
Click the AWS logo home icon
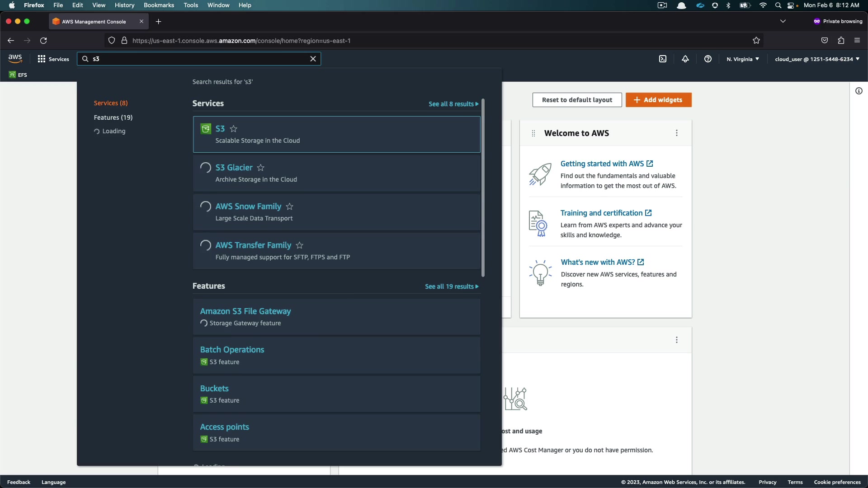point(15,59)
